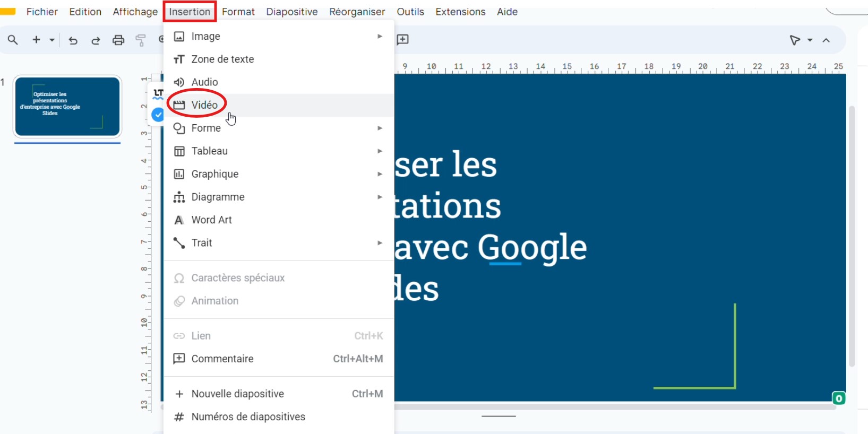Choose Tableau in the Insertion menu
This screenshot has height=434, width=868.
point(279,151)
